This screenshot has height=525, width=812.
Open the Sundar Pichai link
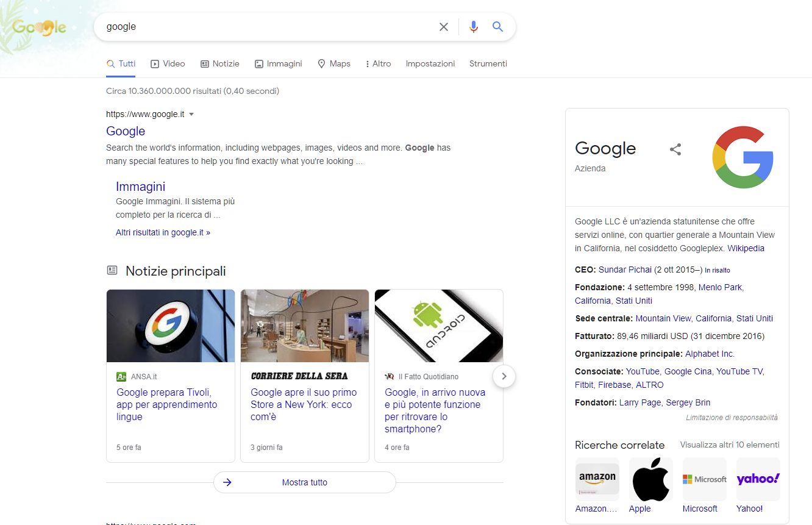click(625, 270)
